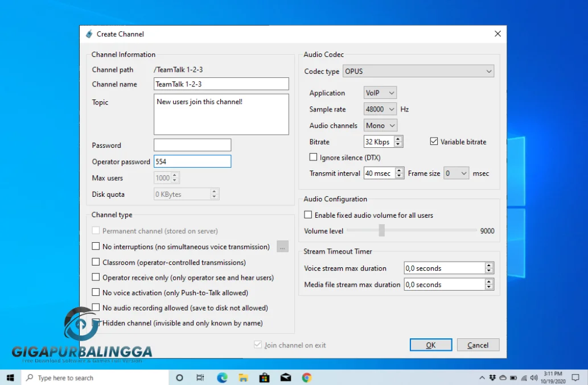Expand the Codec type OPUS dropdown
The width and height of the screenshot is (588, 385).
pos(419,72)
